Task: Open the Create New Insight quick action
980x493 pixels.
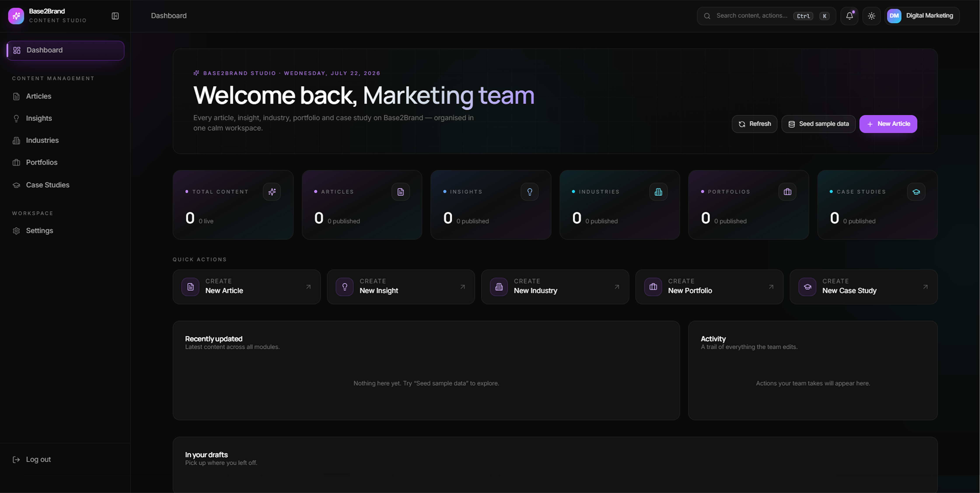Action: (x=401, y=287)
